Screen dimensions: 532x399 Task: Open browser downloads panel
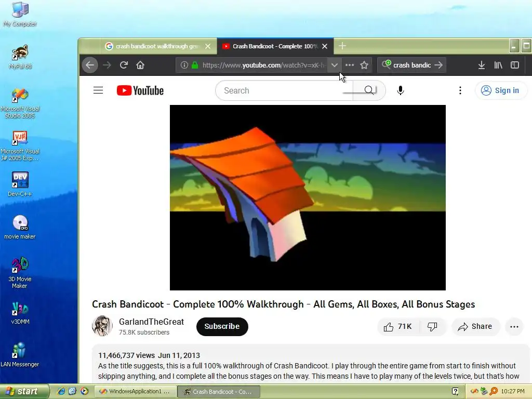(482, 65)
